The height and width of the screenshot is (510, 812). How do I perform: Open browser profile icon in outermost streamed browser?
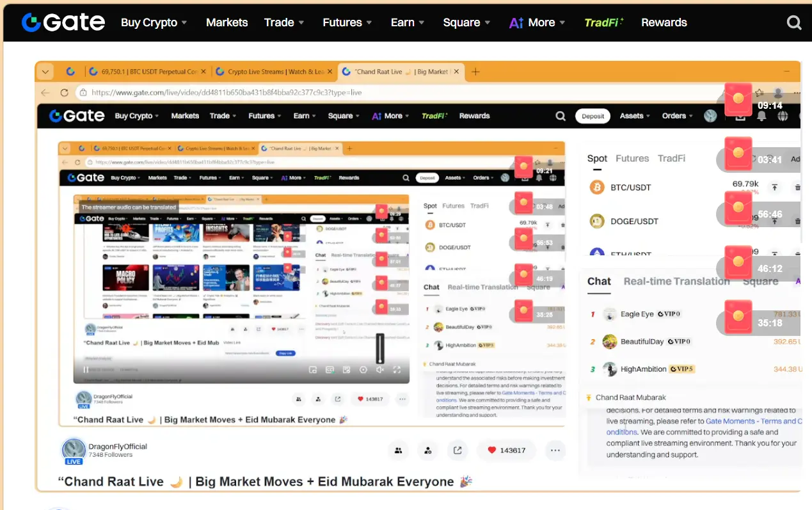tap(778, 93)
